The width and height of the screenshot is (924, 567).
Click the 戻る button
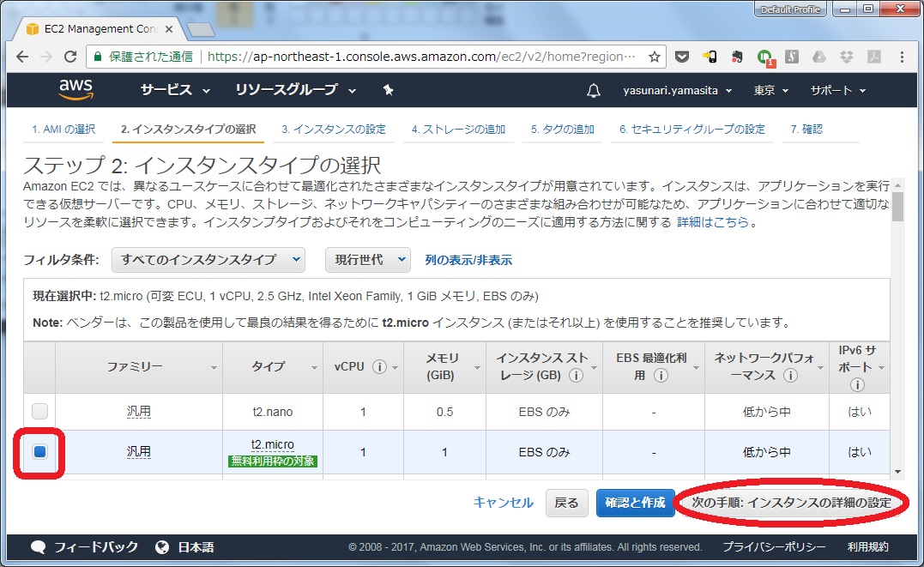coord(566,503)
